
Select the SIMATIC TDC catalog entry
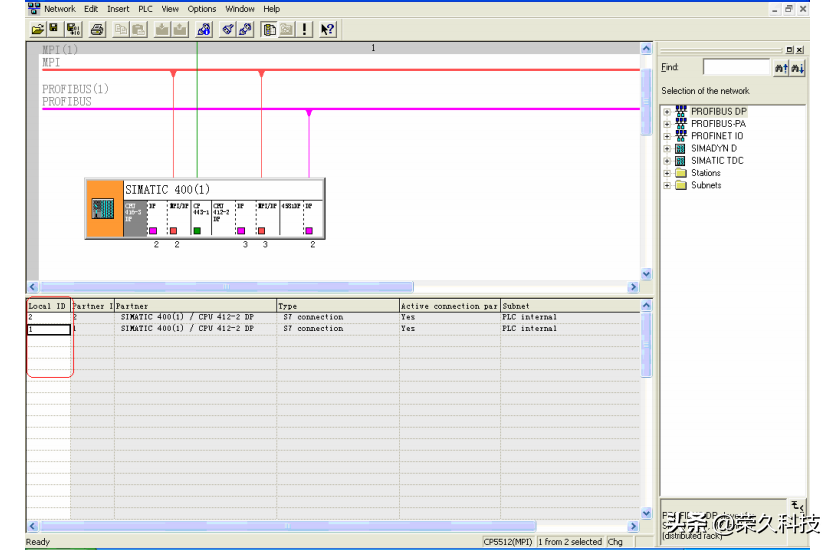(716, 160)
